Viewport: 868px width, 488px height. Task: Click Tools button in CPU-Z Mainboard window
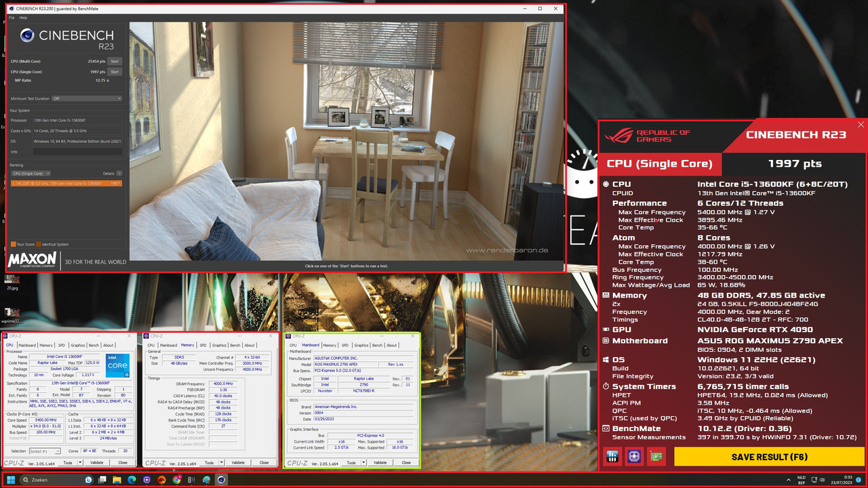[351, 462]
